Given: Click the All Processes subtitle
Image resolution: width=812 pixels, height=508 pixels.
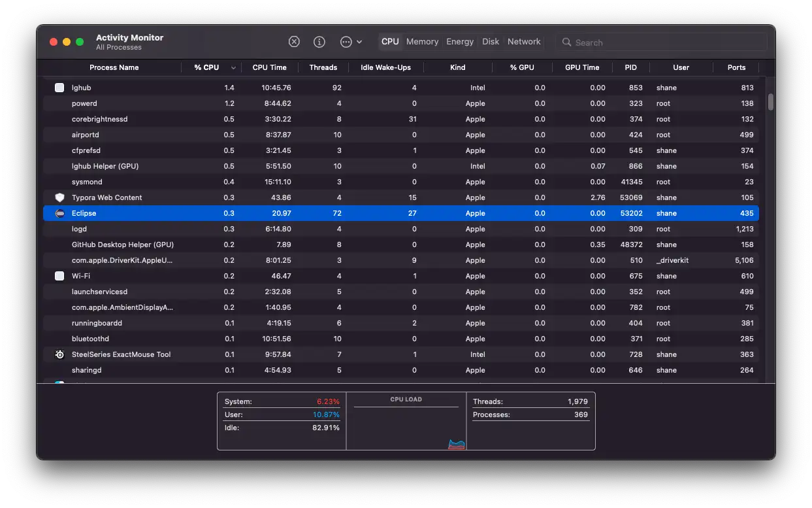Looking at the screenshot, I should point(118,47).
